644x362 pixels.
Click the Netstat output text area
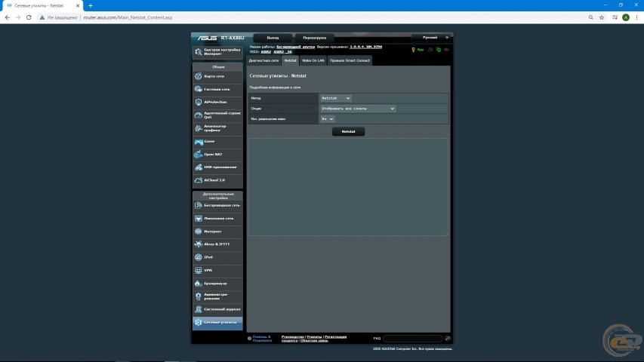coord(348,187)
